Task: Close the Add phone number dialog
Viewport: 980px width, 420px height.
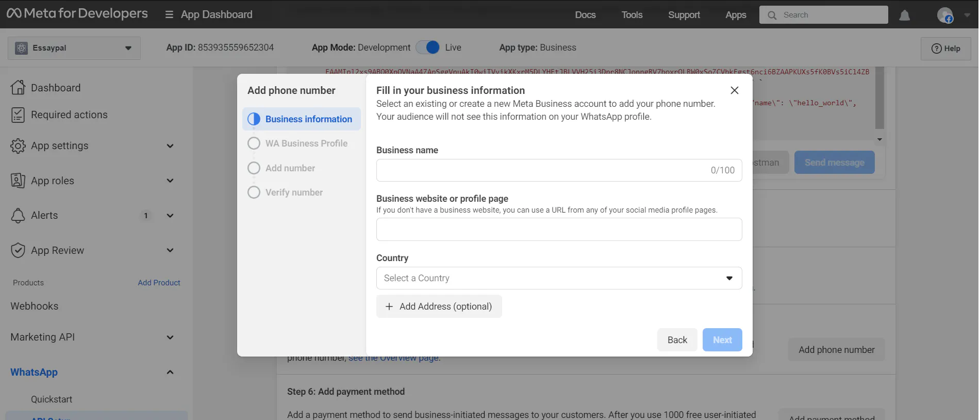Action: (x=735, y=90)
